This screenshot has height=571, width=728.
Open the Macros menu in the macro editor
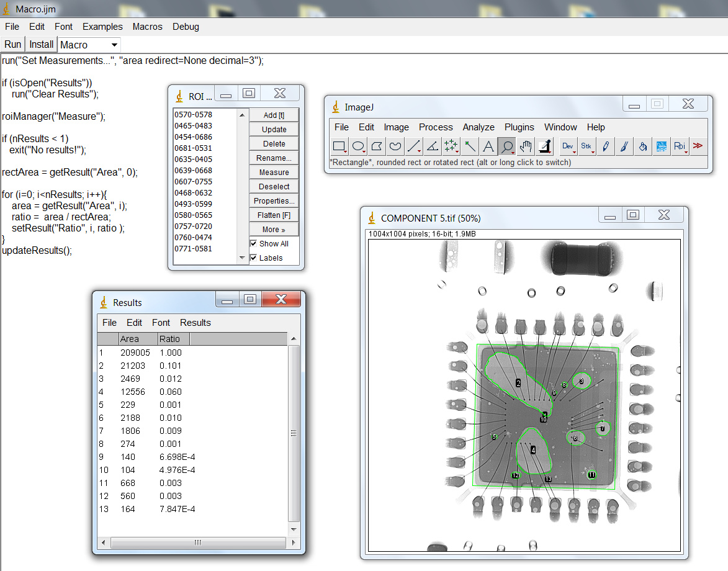pyautogui.click(x=147, y=27)
